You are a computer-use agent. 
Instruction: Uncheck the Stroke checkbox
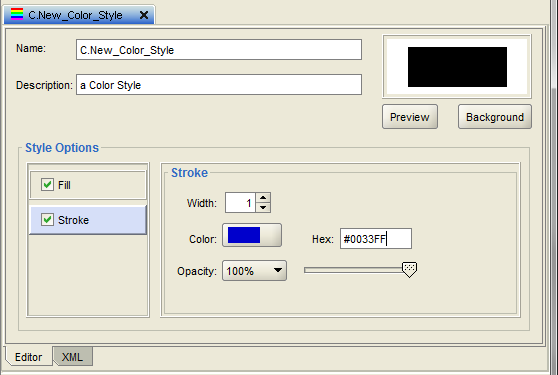point(47,220)
